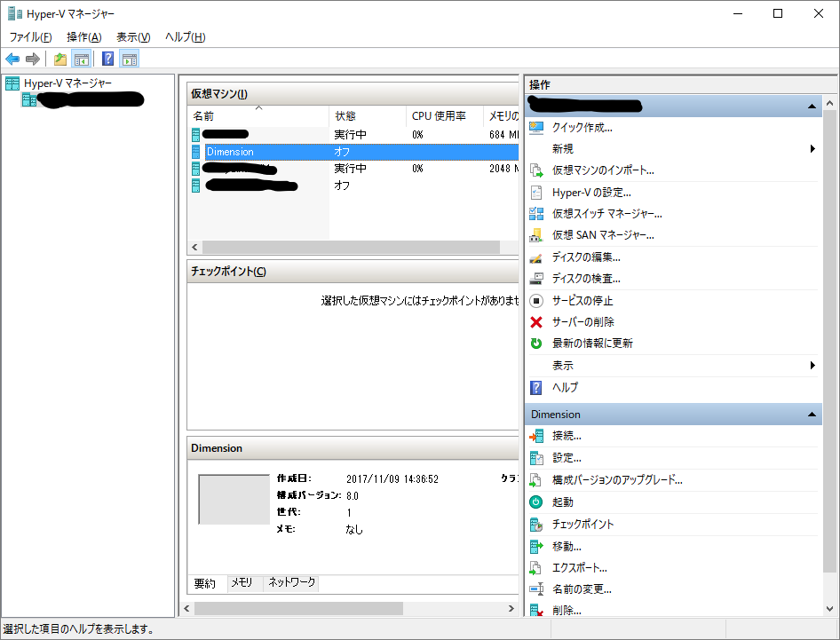
Task: Click エクスポート... export action
Action: [x=580, y=568]
